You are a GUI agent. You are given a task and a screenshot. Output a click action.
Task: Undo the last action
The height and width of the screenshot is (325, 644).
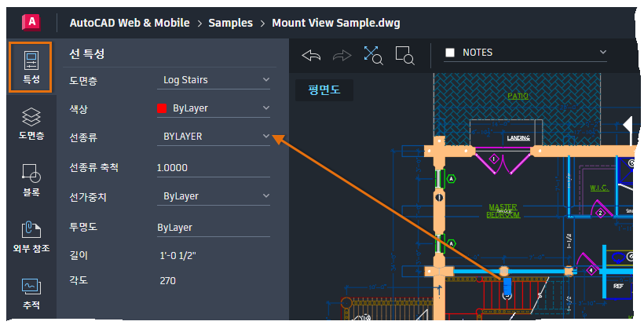311,56
